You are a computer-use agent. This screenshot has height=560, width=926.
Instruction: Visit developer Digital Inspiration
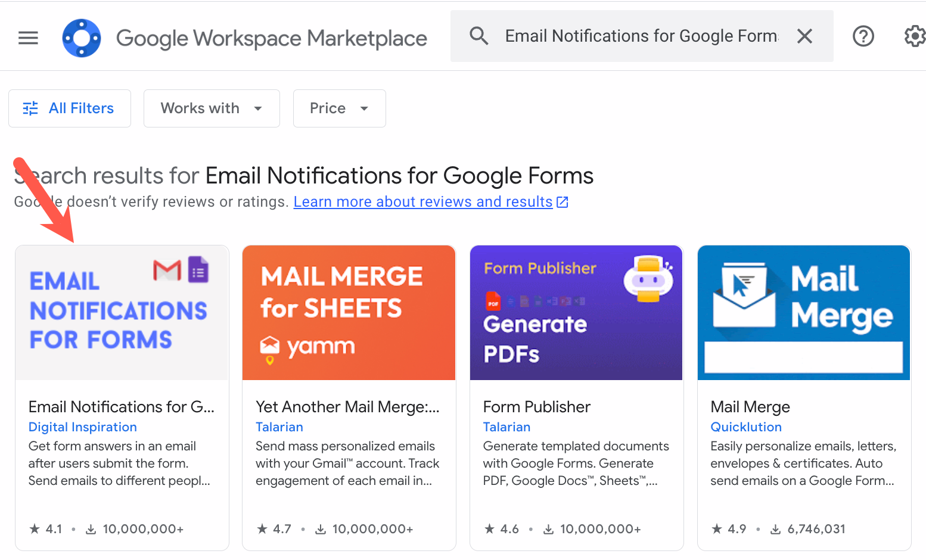click(x=82, y=427)
